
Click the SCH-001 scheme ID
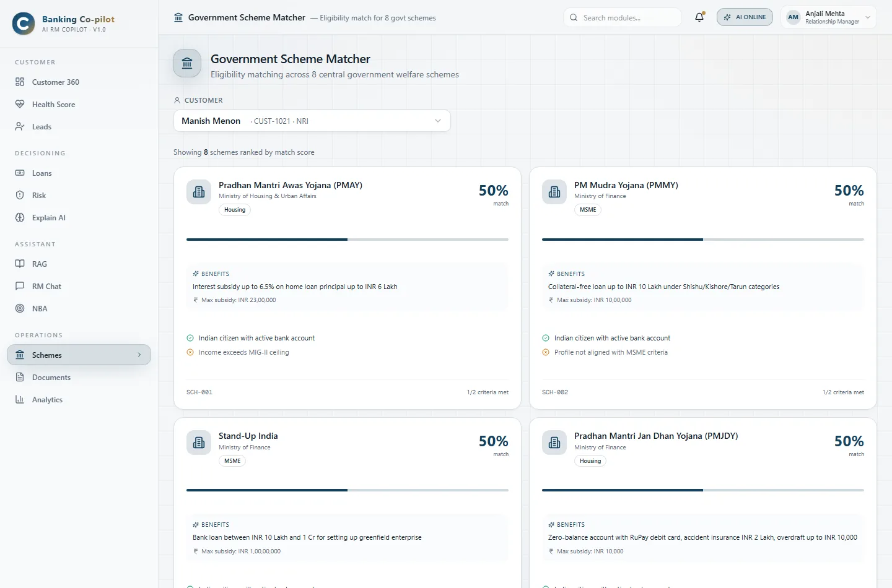(x=199, y=392)
